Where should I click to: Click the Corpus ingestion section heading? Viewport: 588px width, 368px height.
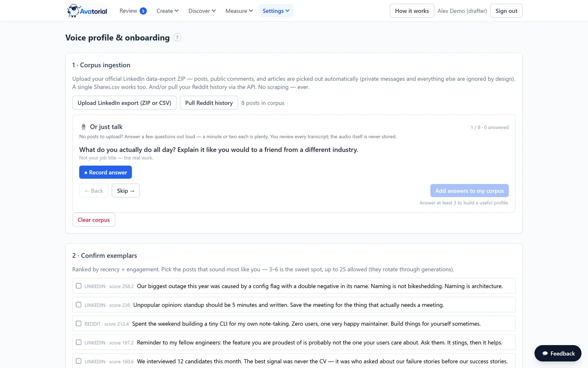[x=101, y=65]
